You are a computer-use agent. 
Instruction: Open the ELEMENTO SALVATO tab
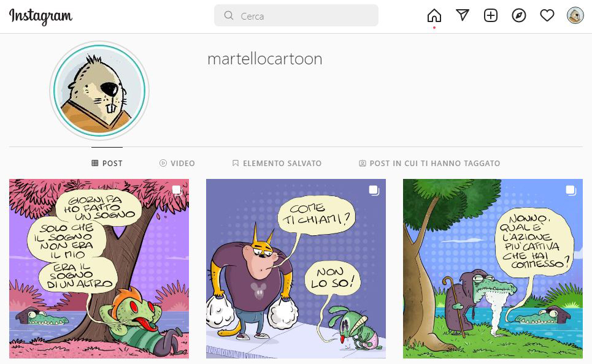[x=277, y=164]
